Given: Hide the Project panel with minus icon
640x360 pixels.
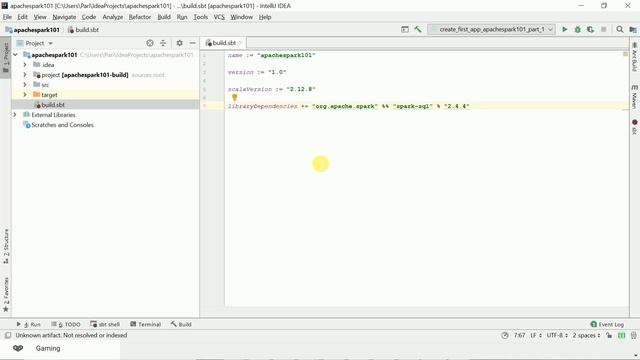Looking at the screenshot, I should 192,43.
